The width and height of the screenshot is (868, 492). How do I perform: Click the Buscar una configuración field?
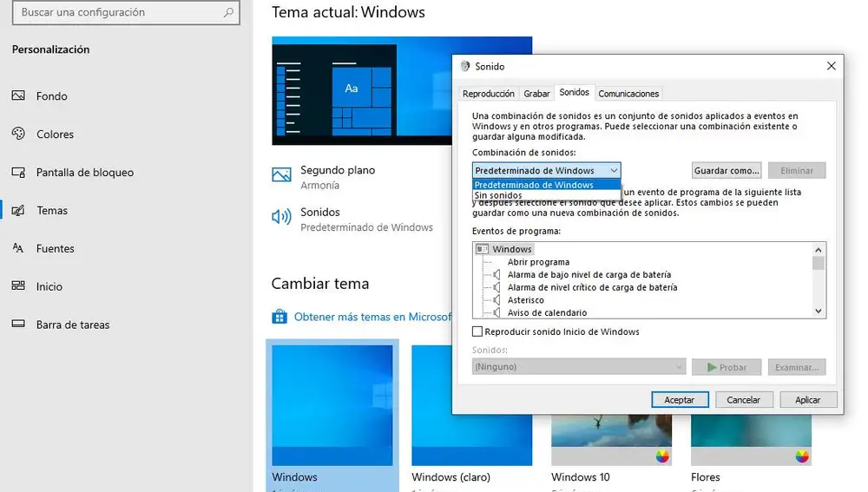[126, 12]
